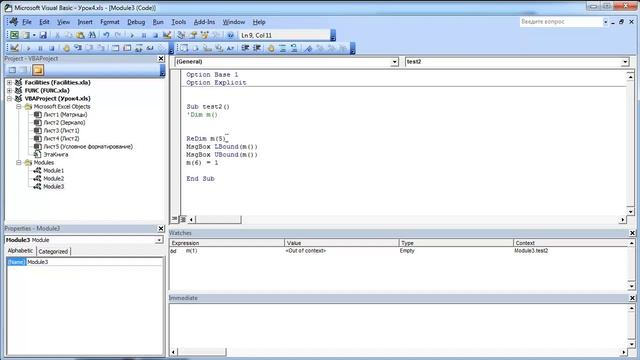Screen dimensions: 640x360
Task: Open the File menu
Action: [27, 22]
